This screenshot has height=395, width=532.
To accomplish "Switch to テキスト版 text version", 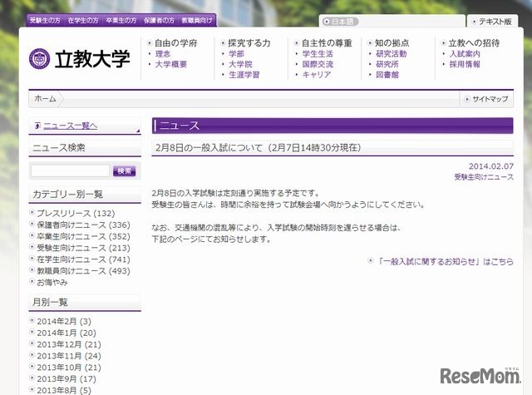I will (x=495, y=22).
